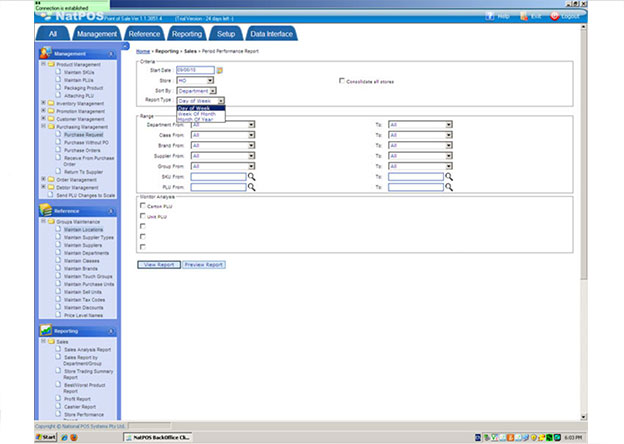The height and width of the screenshot is (444, 624).
Task: Click the SKU From search magnifier
Action: 252,177
